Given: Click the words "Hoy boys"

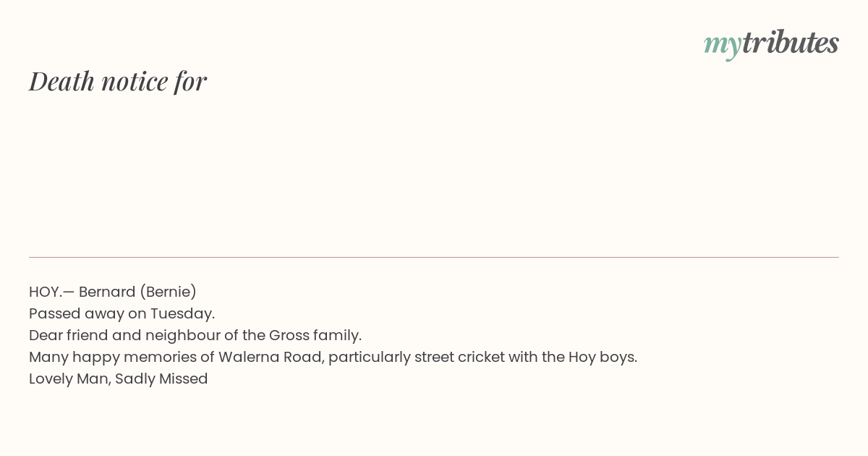Looking at the screenshot, I should tap(601, 357).
